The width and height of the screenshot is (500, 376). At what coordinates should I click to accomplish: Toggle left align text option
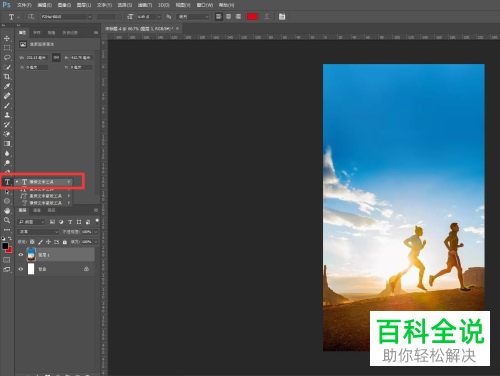pos(219,16)
